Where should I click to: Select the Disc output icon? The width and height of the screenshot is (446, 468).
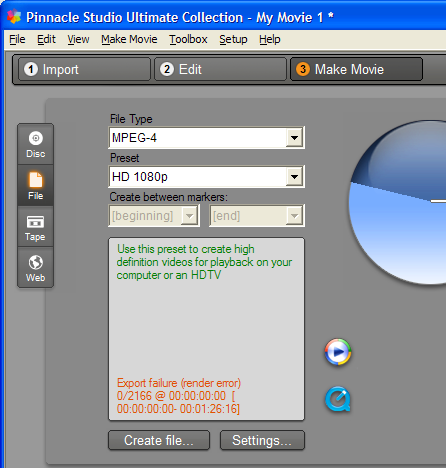36,144
